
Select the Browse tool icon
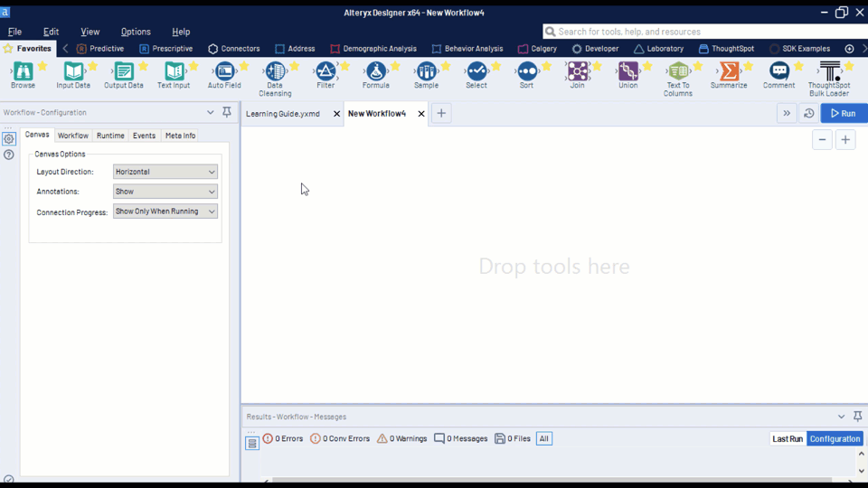pos(23,71)
